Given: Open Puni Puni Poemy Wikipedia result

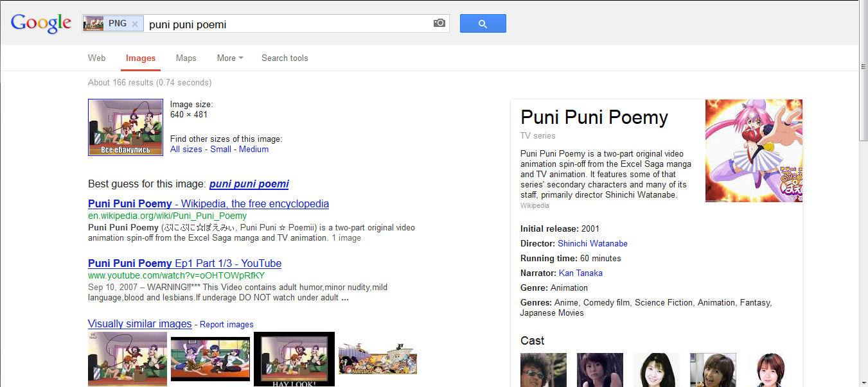Looking at the screenshot, I should [x=208, y=203].
